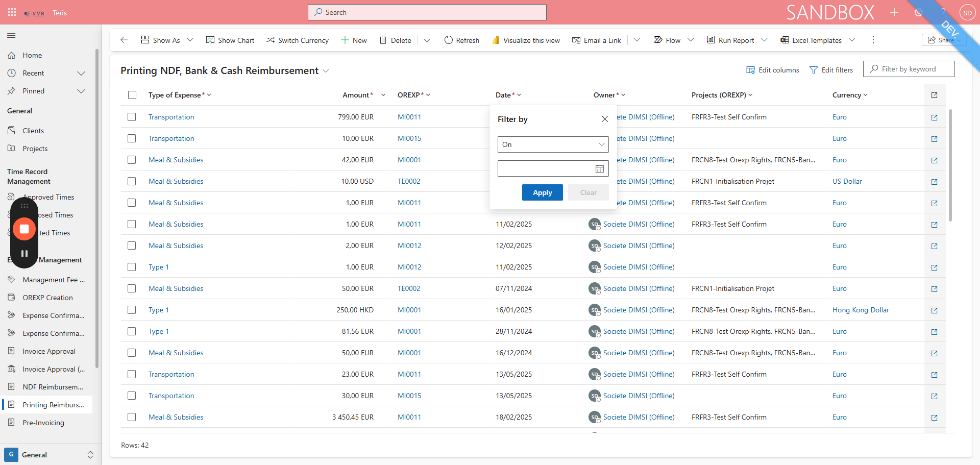Focus the Filter by keyword box
The image size is (980, 465).
(x=909, y=69)
